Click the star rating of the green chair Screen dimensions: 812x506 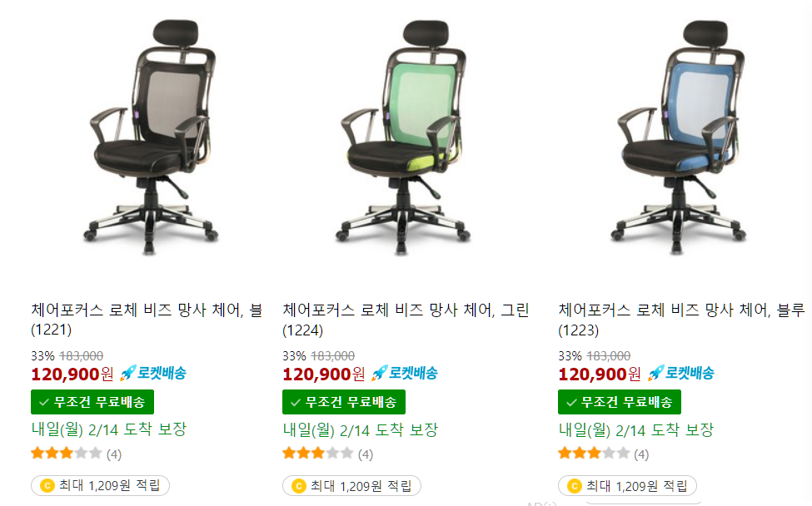click(318, 454)
